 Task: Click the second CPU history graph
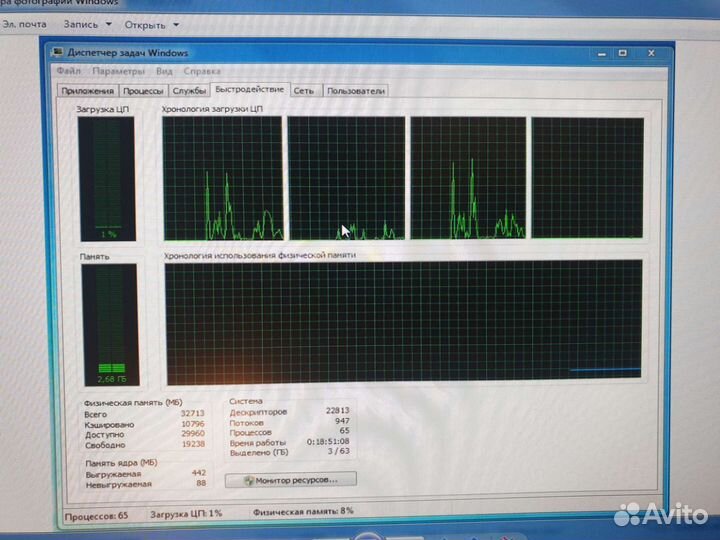(346, 178)
